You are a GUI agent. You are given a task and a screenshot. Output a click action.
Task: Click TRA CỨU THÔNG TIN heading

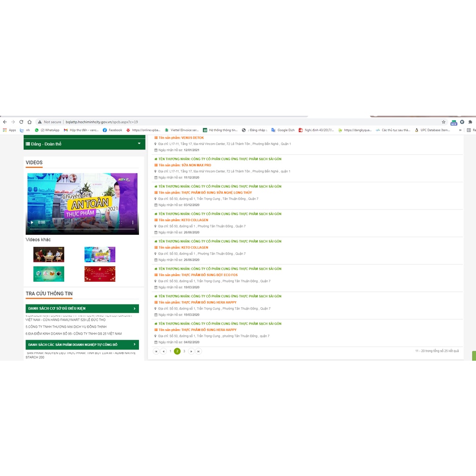pyautogui.click(x=49, y=294)
